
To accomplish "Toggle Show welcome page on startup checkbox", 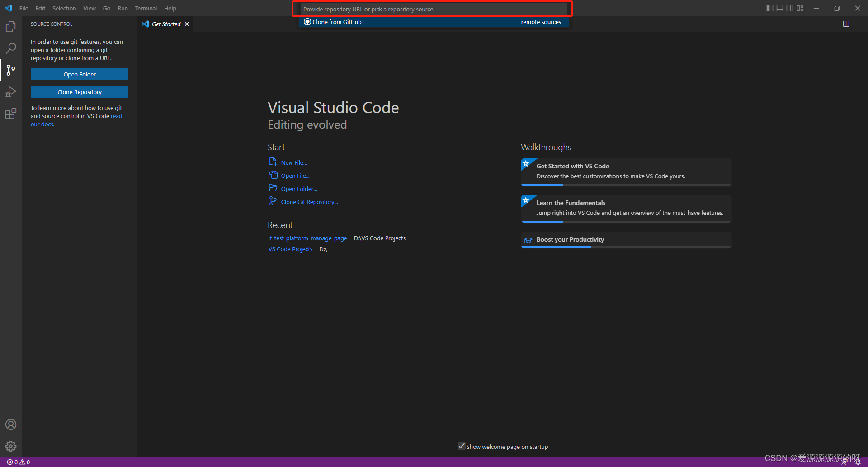I will pyautogui.click(x=461, y=446).
